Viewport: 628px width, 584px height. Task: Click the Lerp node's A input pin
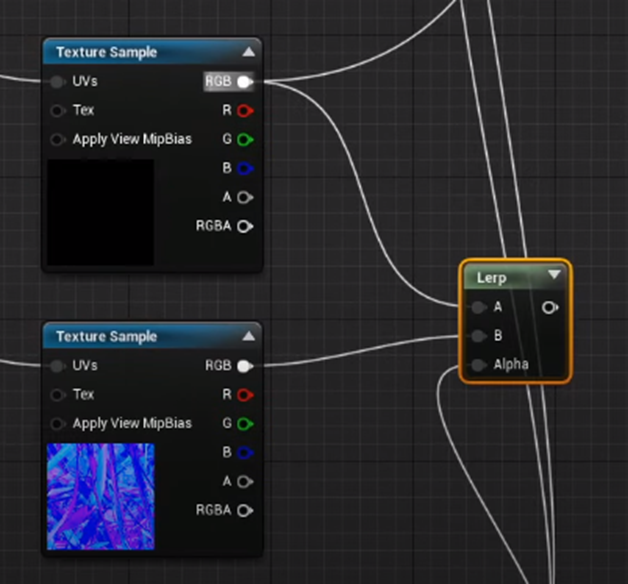click(478, 307)
